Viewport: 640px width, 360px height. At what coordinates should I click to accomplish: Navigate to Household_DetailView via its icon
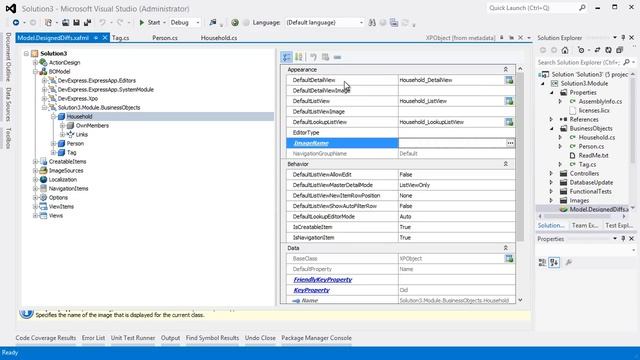click(509, 80)
